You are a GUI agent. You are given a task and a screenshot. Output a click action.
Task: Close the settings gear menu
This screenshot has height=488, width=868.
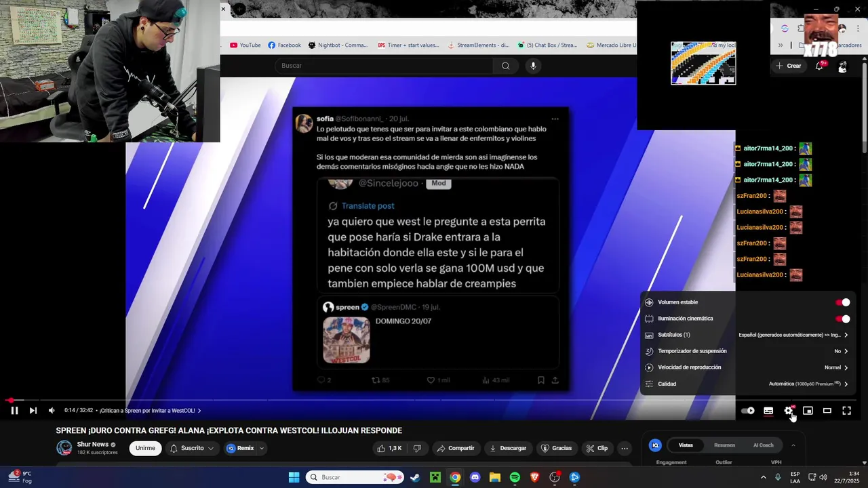tap(789, 411)
